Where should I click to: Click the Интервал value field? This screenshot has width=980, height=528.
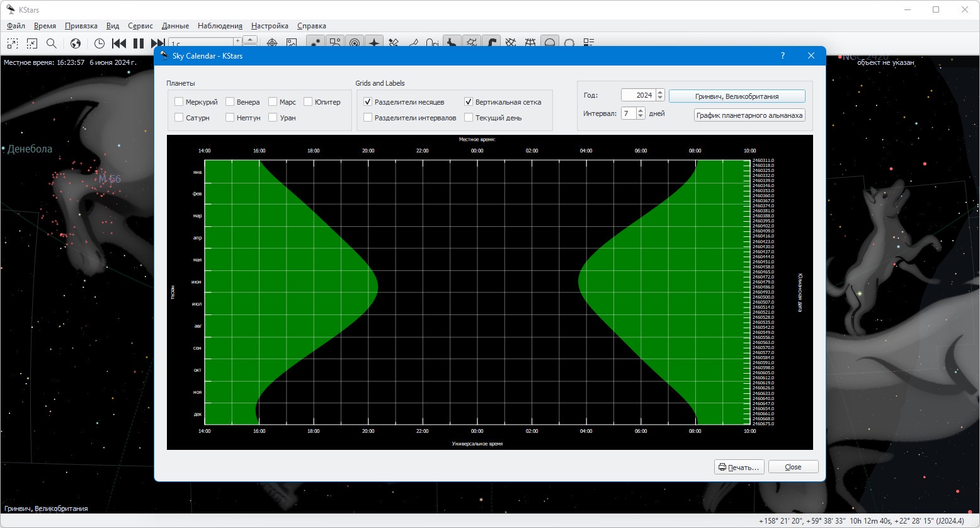pos(629,113)
